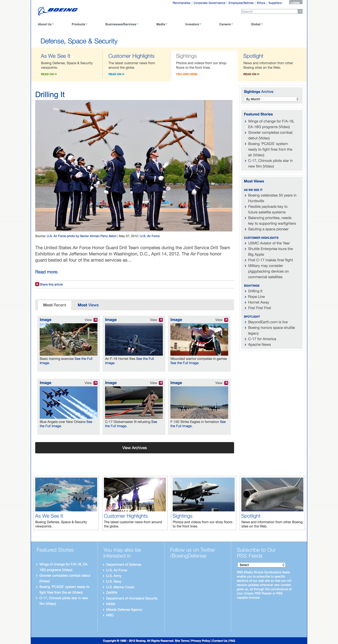
Task: Open Hornet Away sidebar link
Action: [x=258, y=302]
